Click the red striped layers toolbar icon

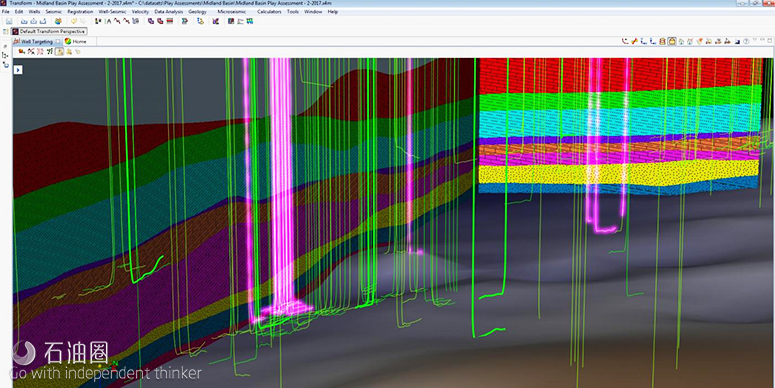tap(170, 21)
